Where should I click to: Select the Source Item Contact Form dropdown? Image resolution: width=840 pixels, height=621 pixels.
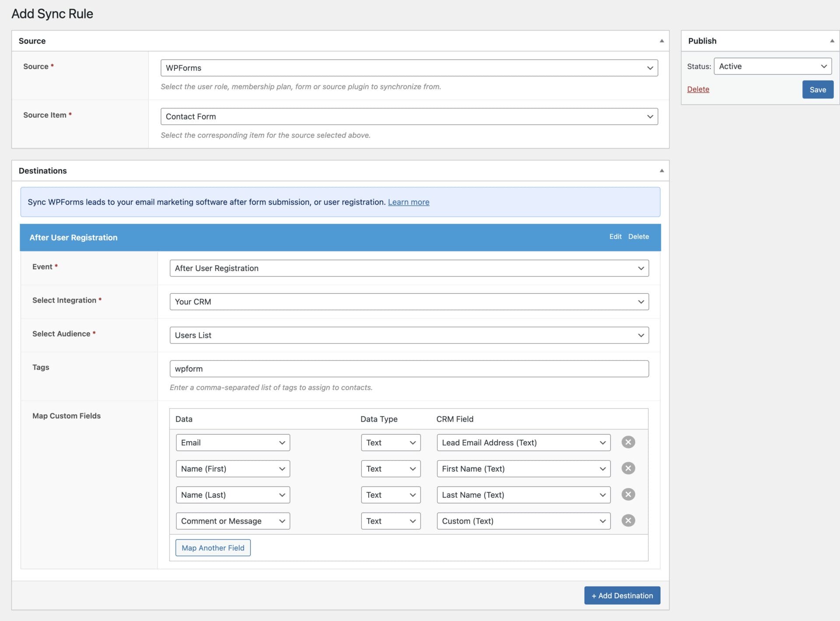(x=409, y=116)
